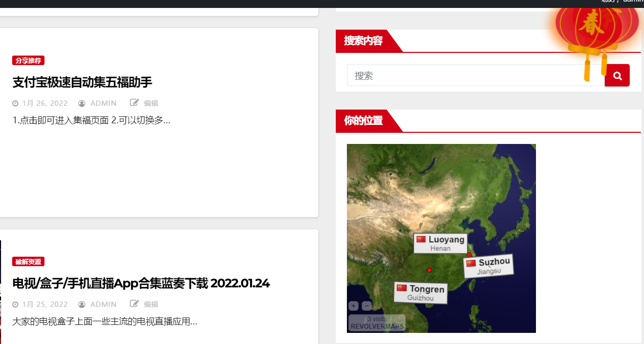Viewport: 644px width, 344px height.
Task: Click the REVOLVERMAPS visits badge
Action: [377, 323]
